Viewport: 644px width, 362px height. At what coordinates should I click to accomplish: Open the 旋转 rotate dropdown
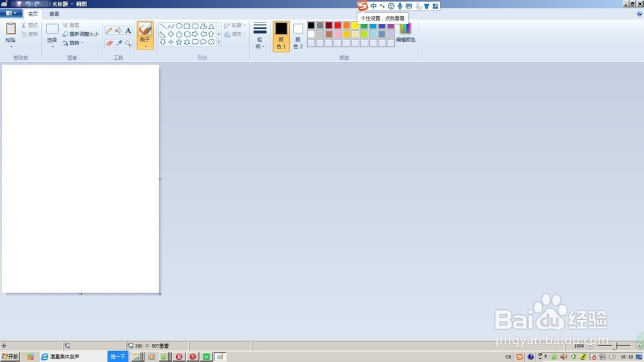pyautogui.click(x=73, y=43)
